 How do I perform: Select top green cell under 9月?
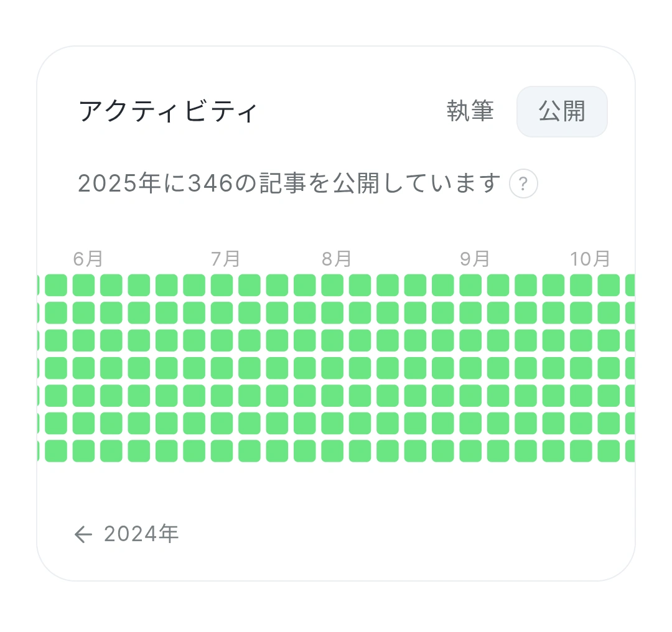[470, 285]
